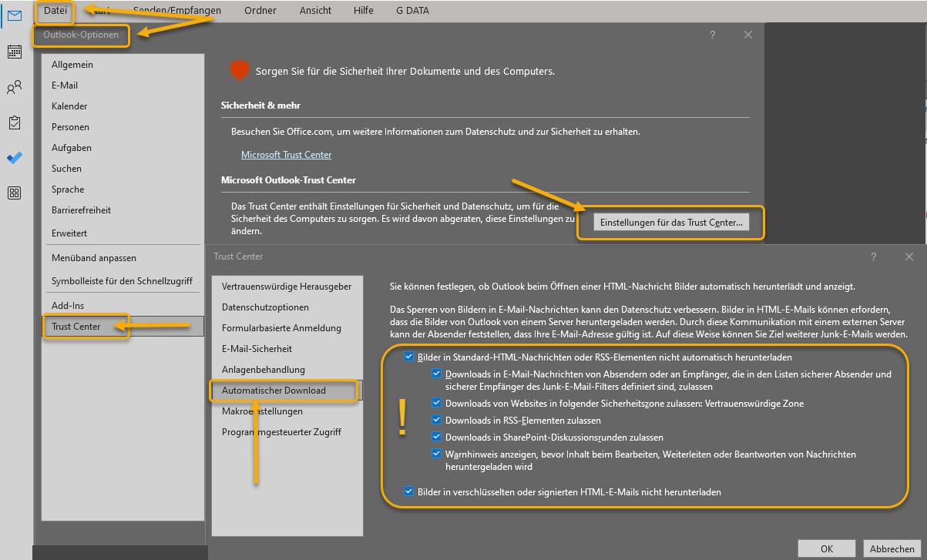Select Personen in options list
Screen dimensions: 927x560
(123, 127)
